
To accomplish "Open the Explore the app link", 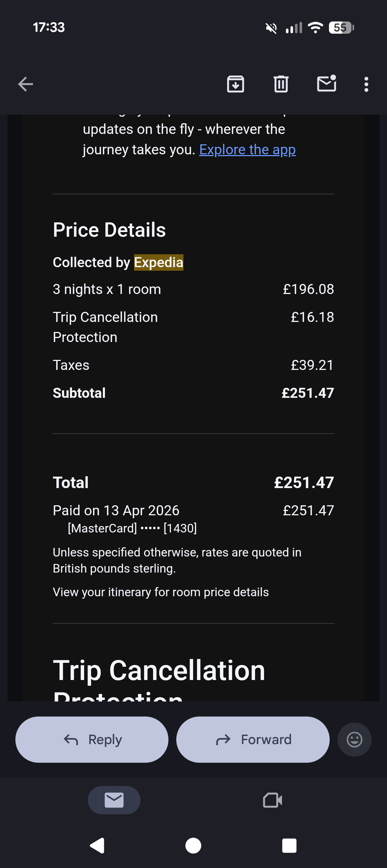I will coord(248,150).
